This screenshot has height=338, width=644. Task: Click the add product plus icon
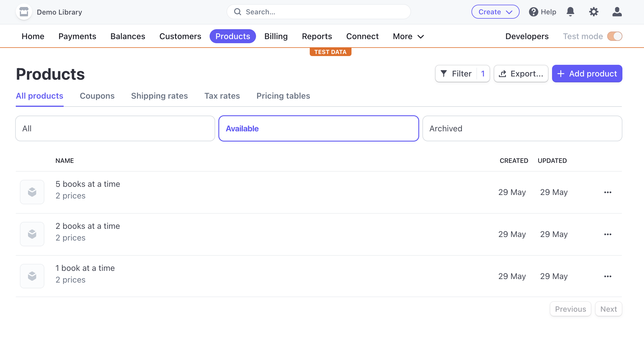pyautogui.click(x=561, y=73)
